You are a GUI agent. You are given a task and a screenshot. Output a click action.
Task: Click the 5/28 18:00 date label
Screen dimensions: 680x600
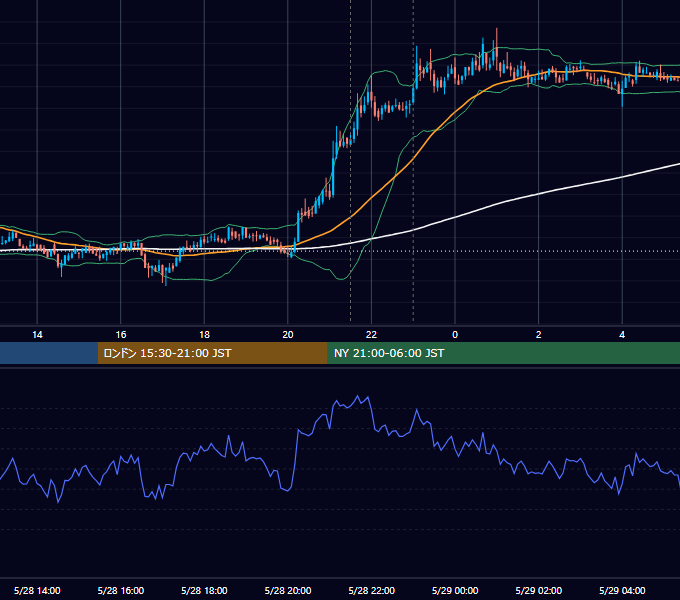(204, 590)
